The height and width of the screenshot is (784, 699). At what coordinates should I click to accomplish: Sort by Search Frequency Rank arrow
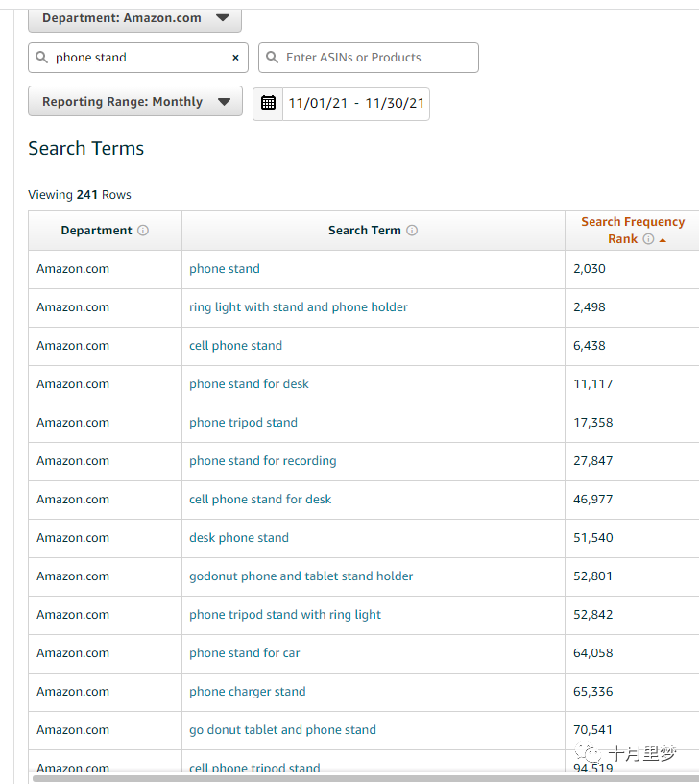pos(663,240)
